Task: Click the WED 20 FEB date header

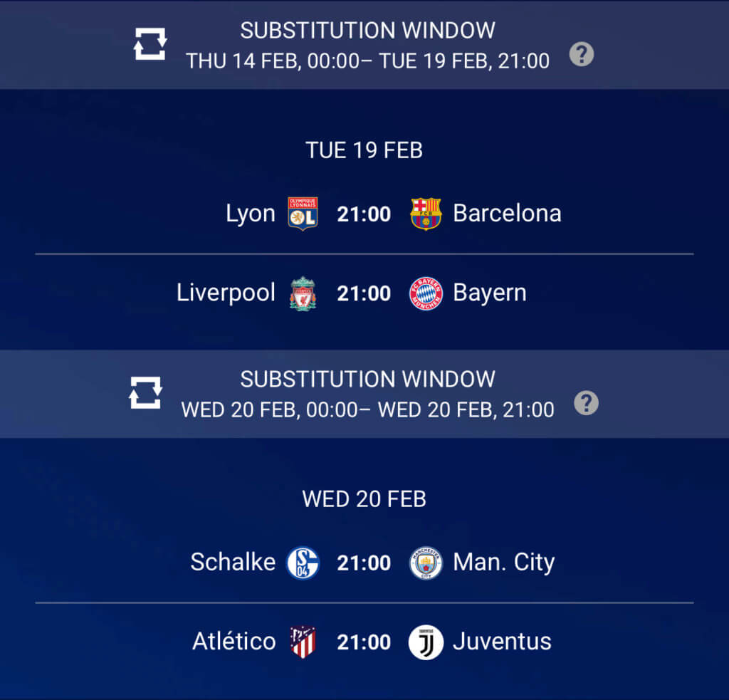Action: (364, 499)
